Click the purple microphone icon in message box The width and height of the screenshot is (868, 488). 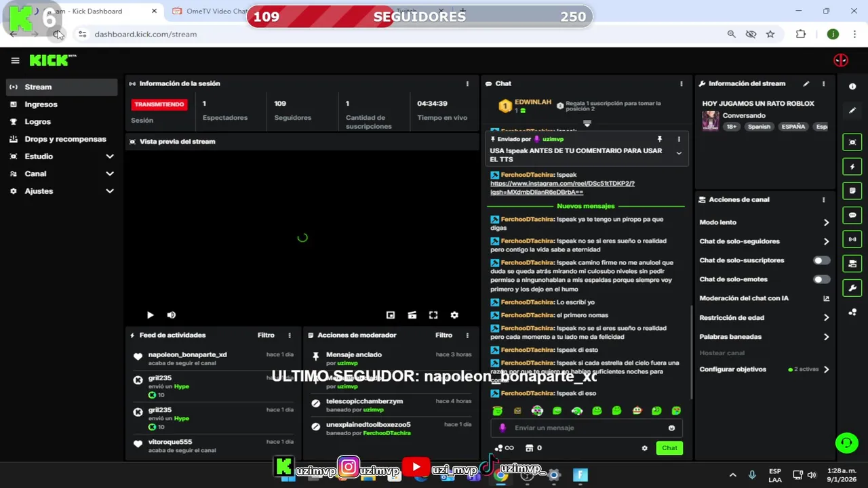pyautogui.click(x=502, y=428)
